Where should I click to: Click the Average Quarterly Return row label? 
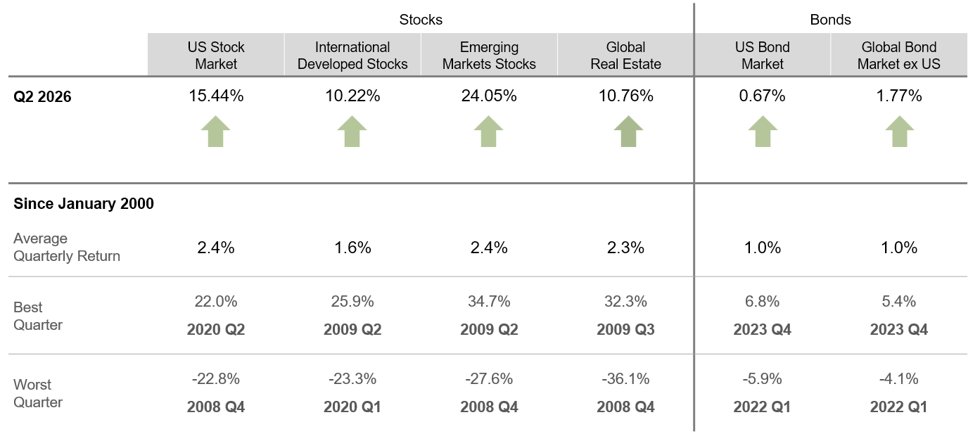67,248
